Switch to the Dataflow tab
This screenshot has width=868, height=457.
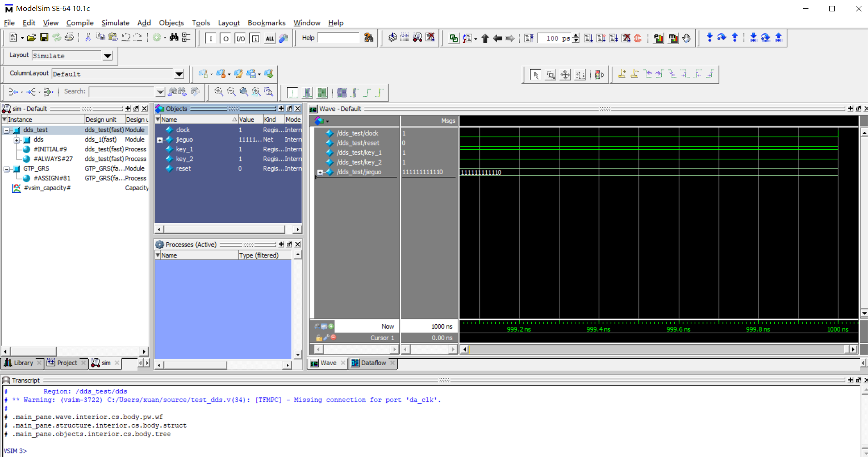click(373, 363)
